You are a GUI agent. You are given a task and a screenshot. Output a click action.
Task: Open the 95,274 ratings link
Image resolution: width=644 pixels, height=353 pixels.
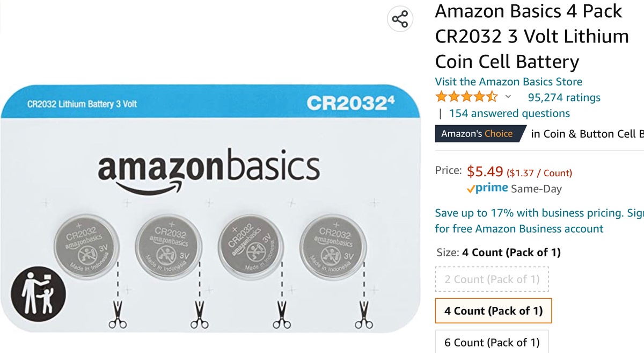564,97
